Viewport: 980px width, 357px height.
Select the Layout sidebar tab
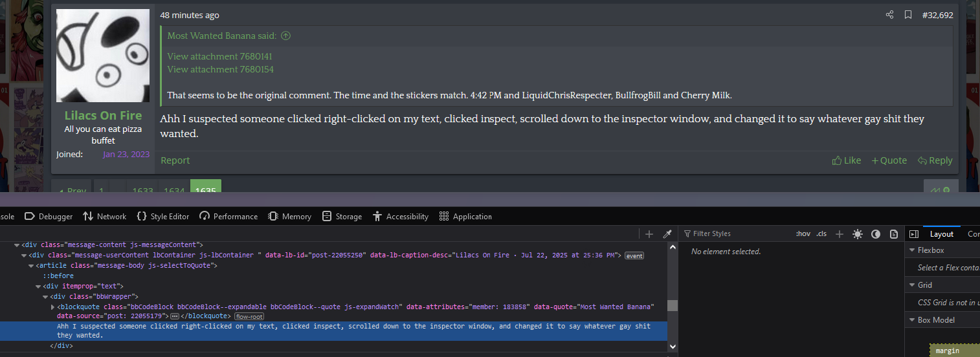(x=941, y=234)
